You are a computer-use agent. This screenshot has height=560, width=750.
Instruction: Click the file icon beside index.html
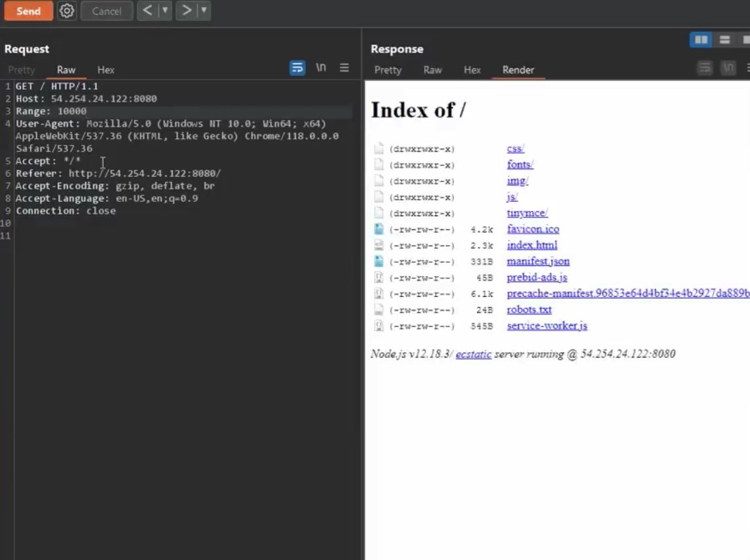tap(379, 245)
